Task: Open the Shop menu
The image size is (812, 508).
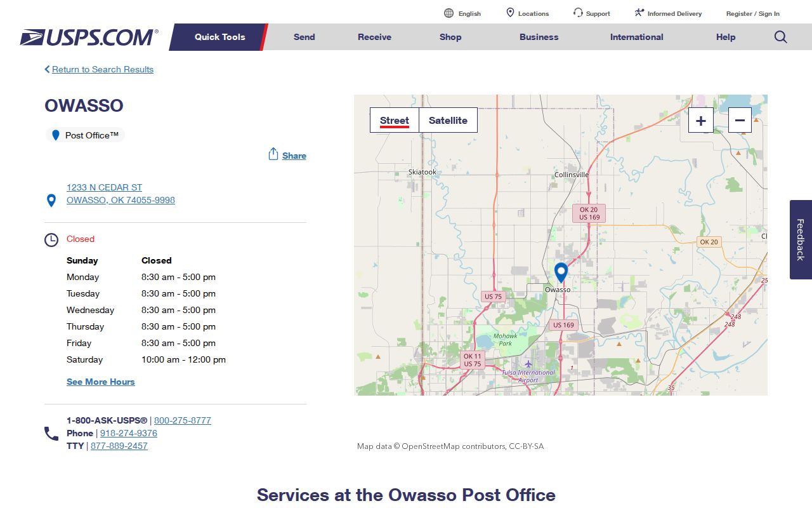Action: click(450, 37)
